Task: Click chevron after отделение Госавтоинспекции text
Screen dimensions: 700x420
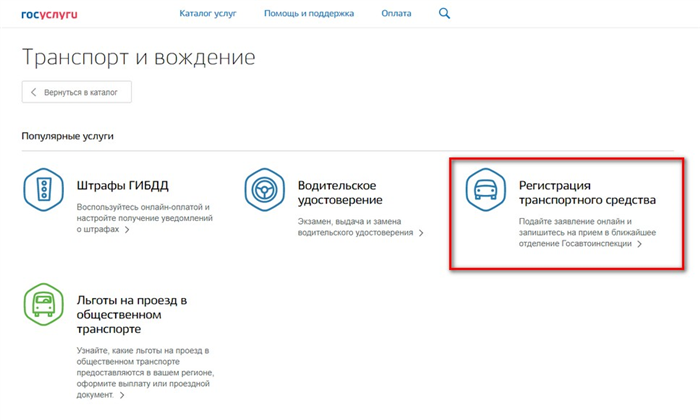Action: pos(639,244)
